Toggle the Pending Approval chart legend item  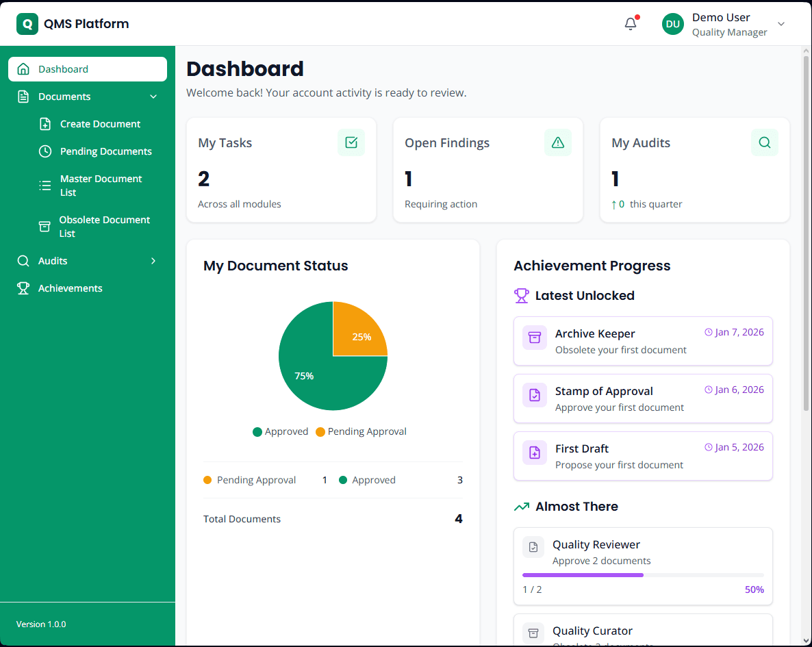pyautogui.click(x=361, y=431)
